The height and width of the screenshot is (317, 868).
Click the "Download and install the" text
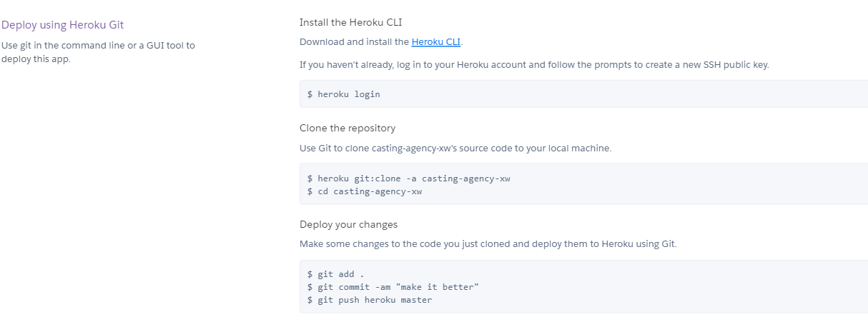pyautogui.click(x=354, y=42)
